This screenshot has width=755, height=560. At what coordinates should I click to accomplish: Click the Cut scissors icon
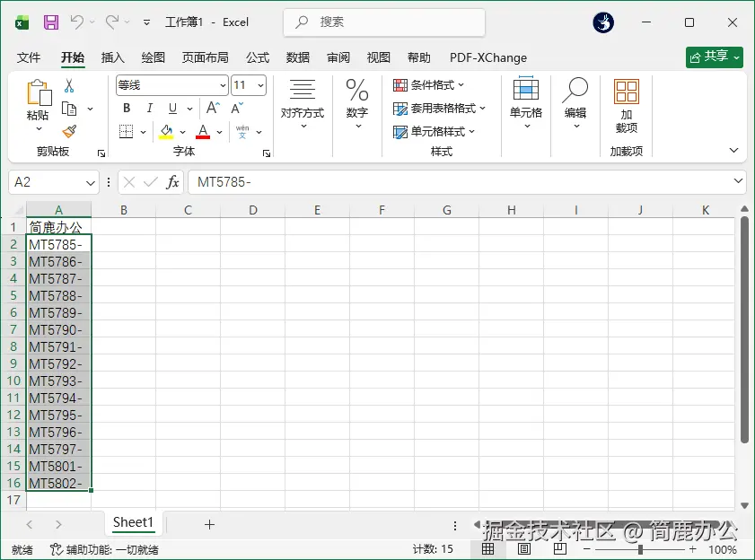[69, 86]
